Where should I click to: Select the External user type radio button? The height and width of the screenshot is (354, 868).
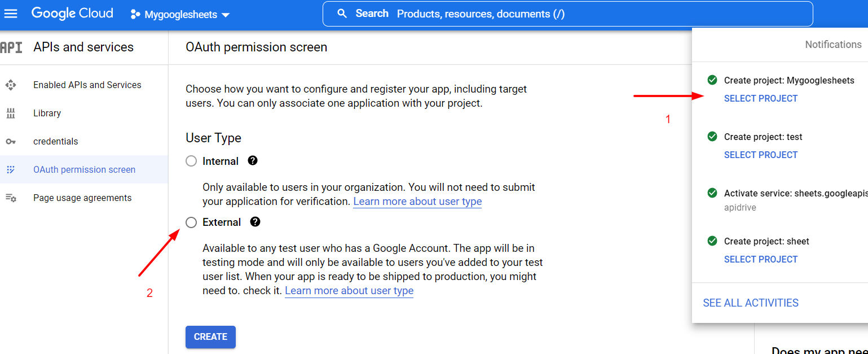[x=191, y=222]
